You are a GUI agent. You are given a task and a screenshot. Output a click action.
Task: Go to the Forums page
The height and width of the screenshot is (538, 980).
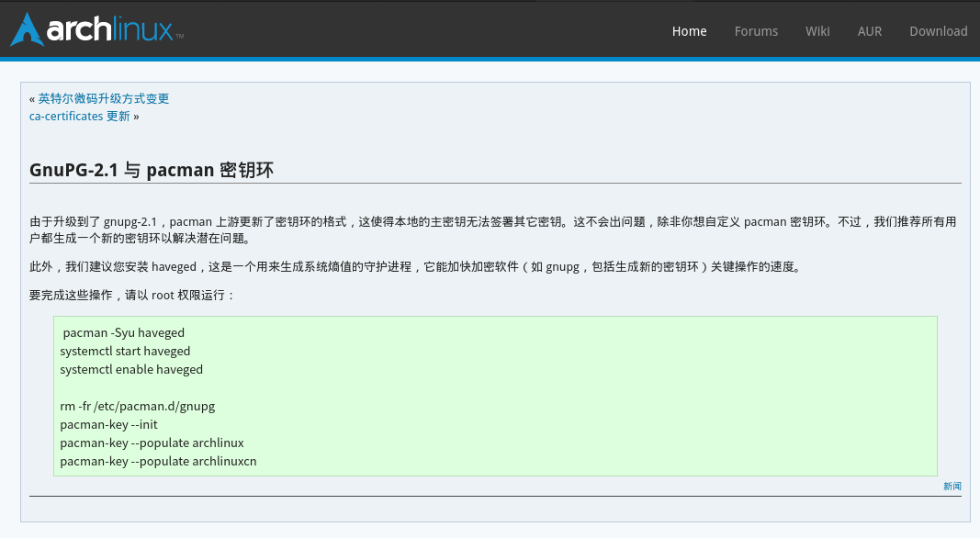tap(756, 31)
